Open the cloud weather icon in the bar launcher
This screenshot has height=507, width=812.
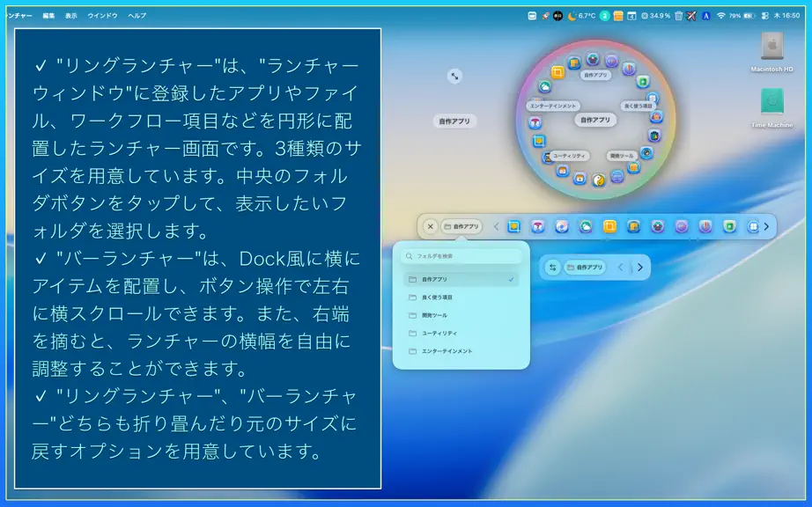coord(586,226)
